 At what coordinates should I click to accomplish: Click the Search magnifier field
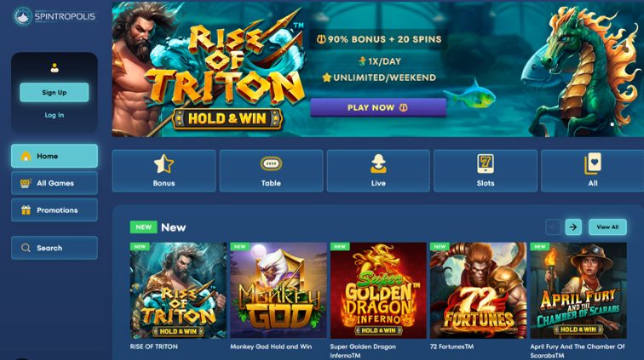pos(55,248)
